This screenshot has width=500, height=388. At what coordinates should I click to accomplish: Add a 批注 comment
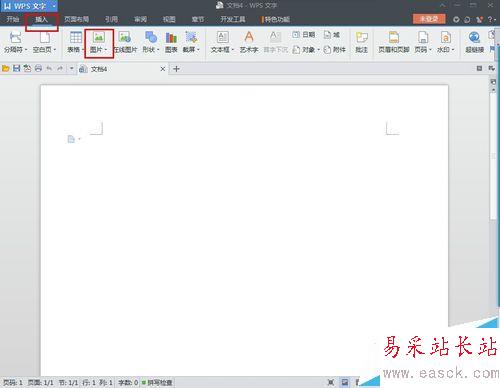point(361,42)
